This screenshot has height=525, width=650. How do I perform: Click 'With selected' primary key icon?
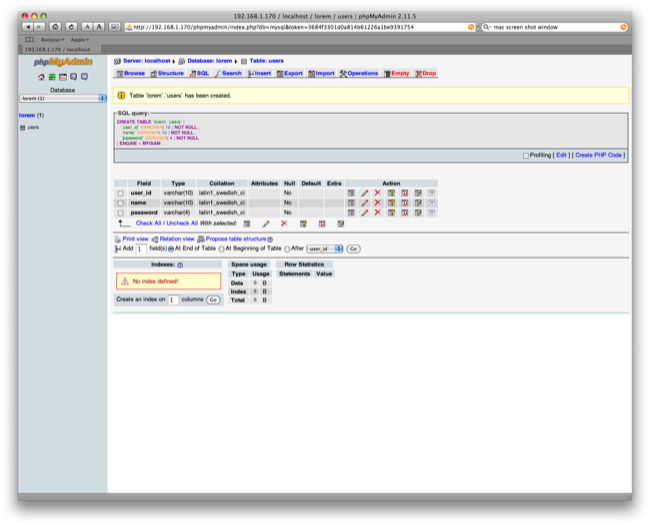point(303,224)
